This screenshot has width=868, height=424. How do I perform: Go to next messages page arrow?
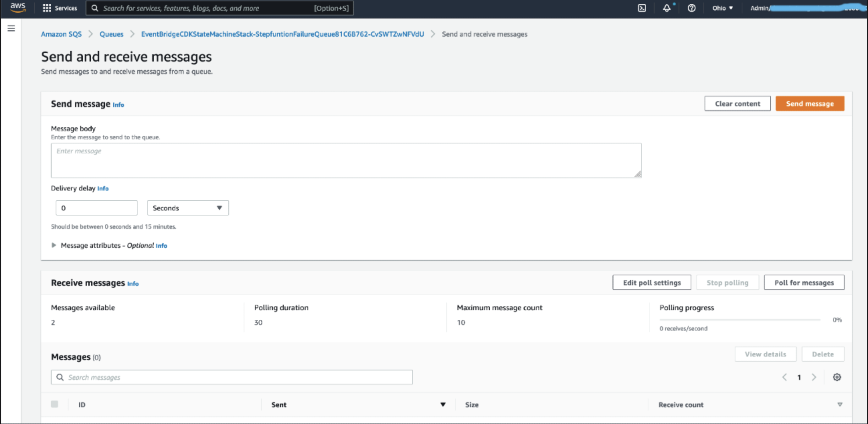click(x=814, y=377)
